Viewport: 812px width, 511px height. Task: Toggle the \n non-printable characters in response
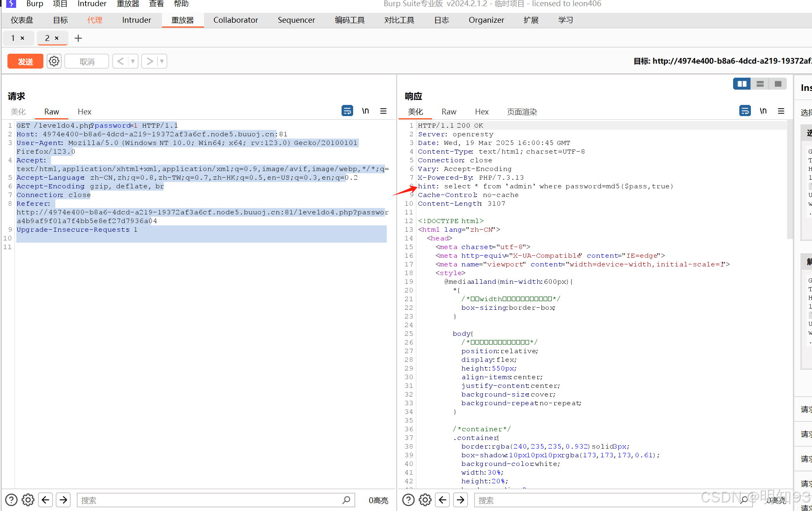[x=763, y=111]
